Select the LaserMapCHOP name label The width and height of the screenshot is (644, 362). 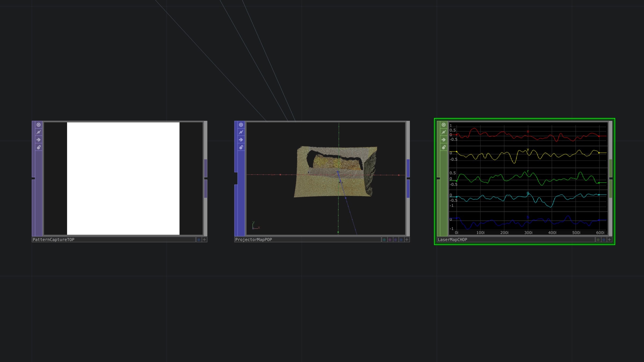[x=452, y=240]
